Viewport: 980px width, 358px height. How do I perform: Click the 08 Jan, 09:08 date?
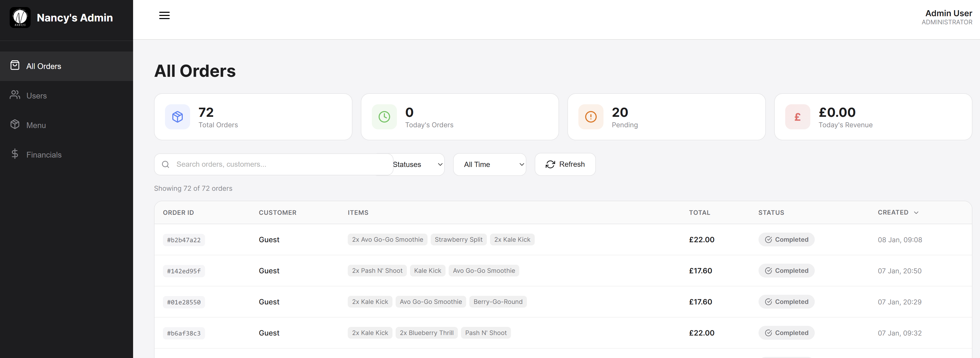tap(900, 240)
